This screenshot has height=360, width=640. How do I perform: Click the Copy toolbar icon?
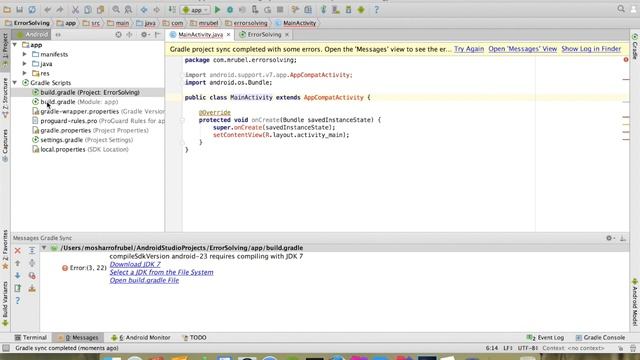pyautogui.click(x=88, y=9)
